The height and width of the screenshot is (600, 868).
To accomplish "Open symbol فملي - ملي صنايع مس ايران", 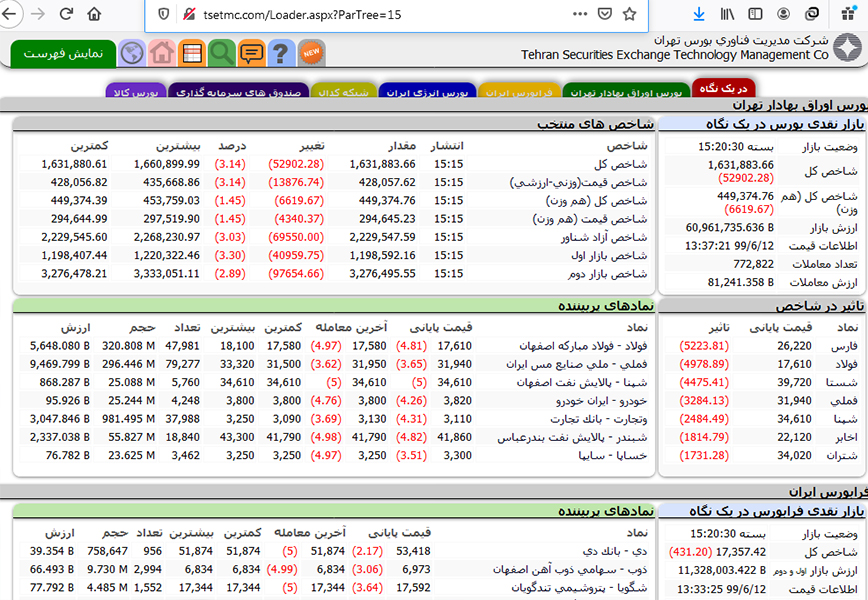I will [x=576, y=364].
